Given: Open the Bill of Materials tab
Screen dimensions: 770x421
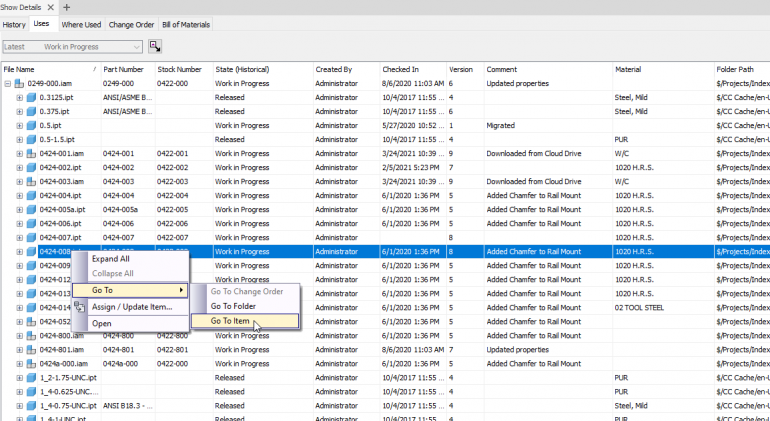Looking at the screenshot, I should [186, 25].
